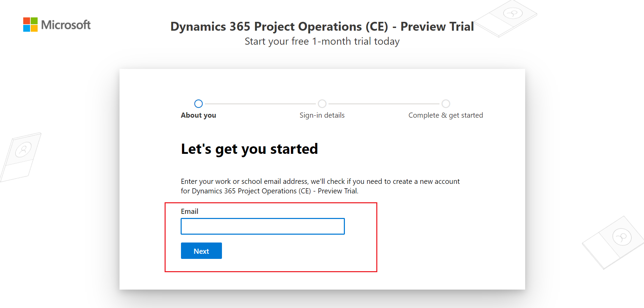The image size is (644, 308).
Task: Click the ID card illustration on left edge
Action: click(20, 156)
